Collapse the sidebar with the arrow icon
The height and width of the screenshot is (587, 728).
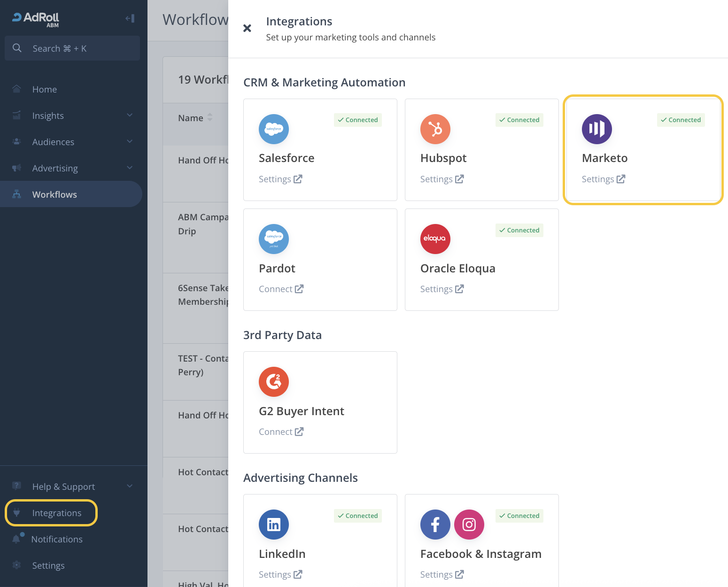(130, 18)
